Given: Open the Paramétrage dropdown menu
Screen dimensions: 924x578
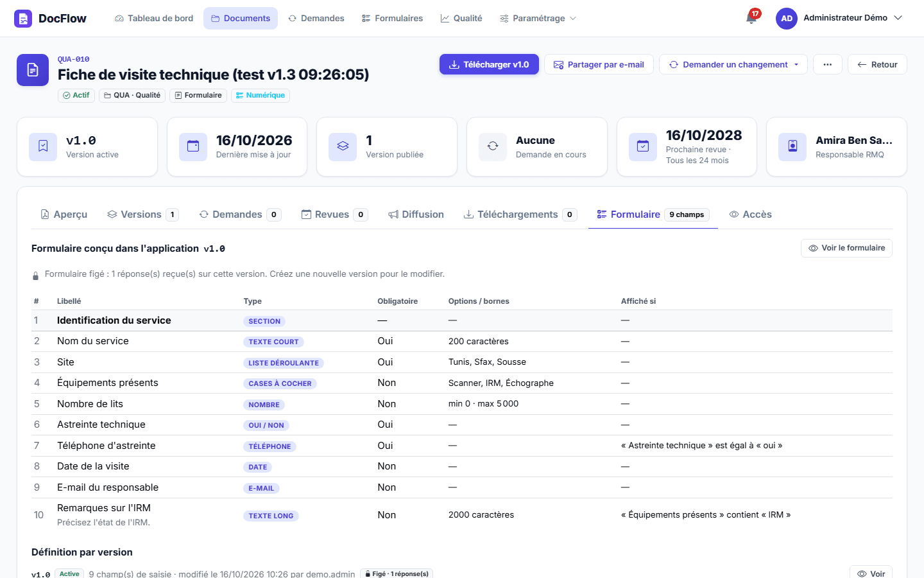Looking at the screenshot, I should pyautogui.click(x=538, y=19).
